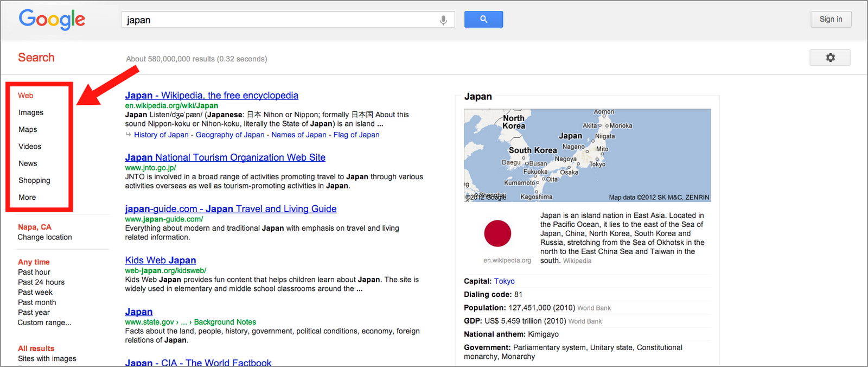
Task: Open the Kids Web Japan result
Action: [161, 261]
